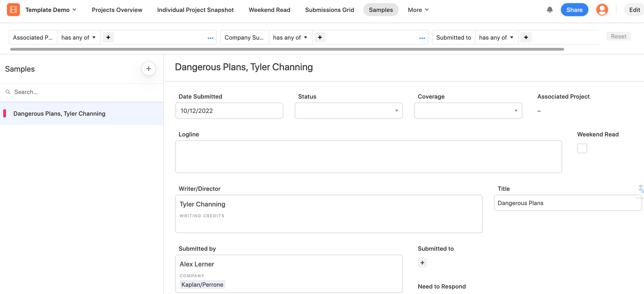Image resolution: width=644 pixels, height=294 pixels.
Task: Add a Submitted to record (plus icon under field)
Action: pyautogui.click(x=422, y=263)
